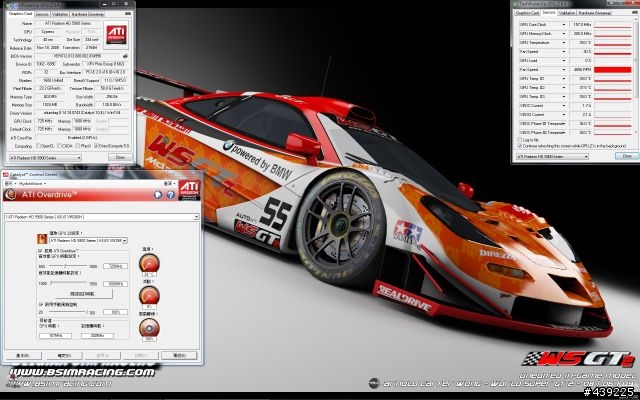Open the GPU Temp. #1 sensor dropdown
The image size is (640, 400).
point(564,78)
